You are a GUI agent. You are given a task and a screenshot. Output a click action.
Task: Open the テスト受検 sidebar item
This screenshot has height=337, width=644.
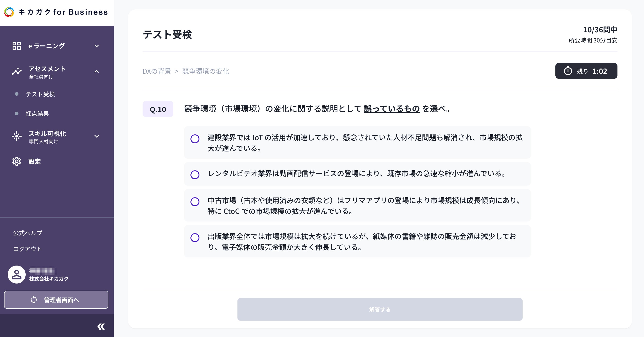[x=40, y=94]
